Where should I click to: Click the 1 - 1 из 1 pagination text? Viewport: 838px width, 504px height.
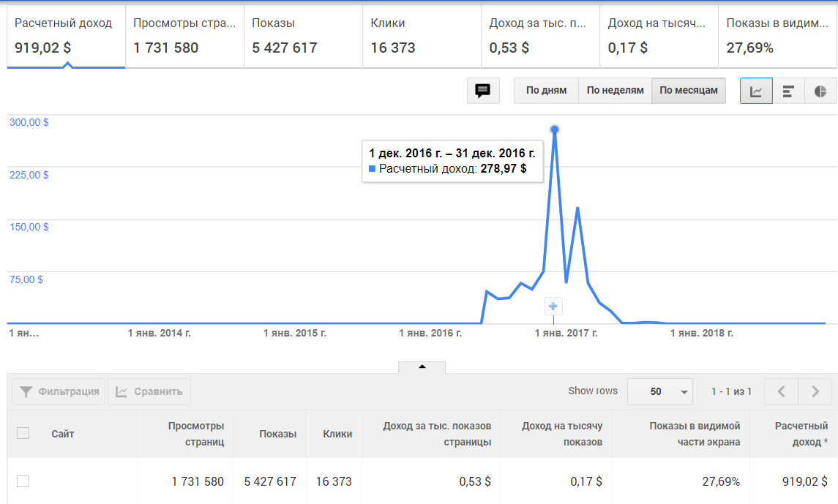coord(731,391)
